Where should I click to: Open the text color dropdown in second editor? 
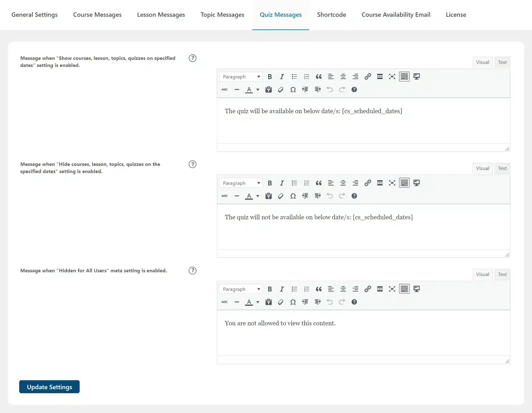pos(258,196)
